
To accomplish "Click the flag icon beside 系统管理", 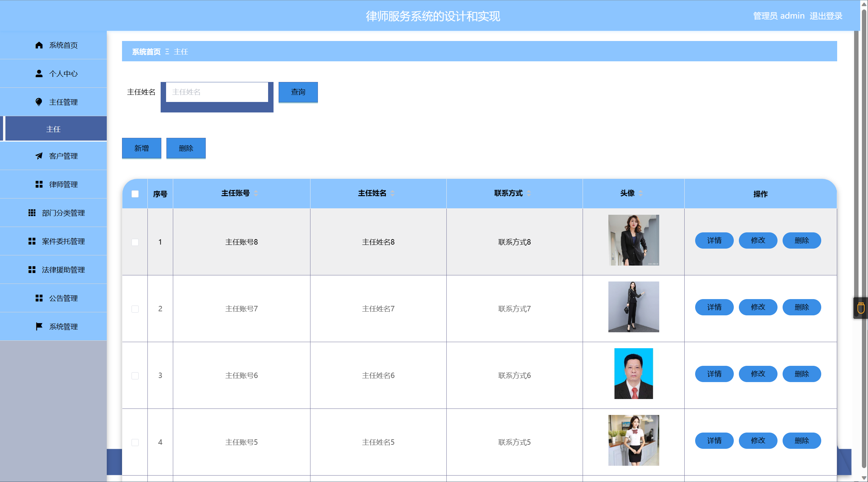I will tap(39, 327).
